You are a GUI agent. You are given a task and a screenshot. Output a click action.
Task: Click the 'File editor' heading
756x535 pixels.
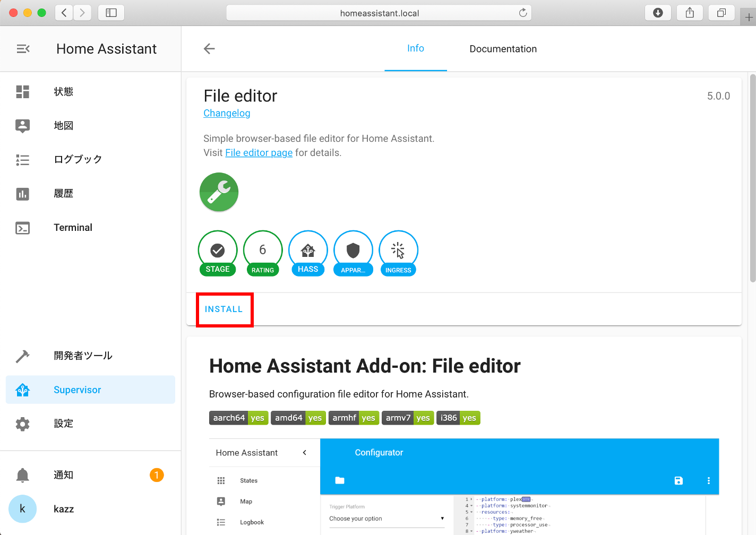pyautogui.click(x=240, y=96)
